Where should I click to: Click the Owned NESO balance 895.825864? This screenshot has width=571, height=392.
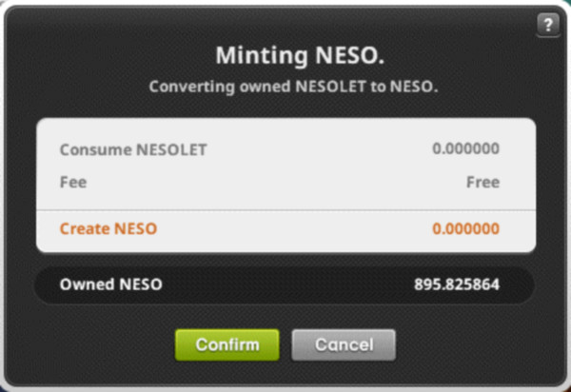point(457,284)
